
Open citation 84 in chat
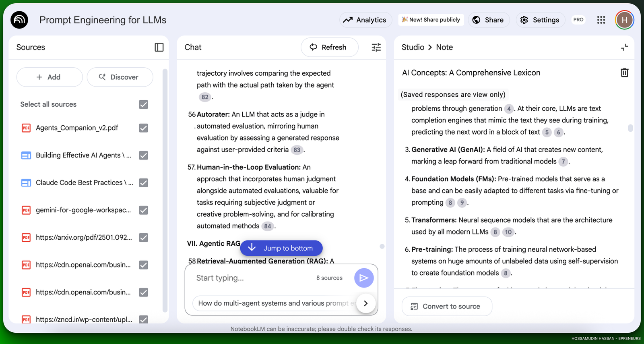(267, 226)
